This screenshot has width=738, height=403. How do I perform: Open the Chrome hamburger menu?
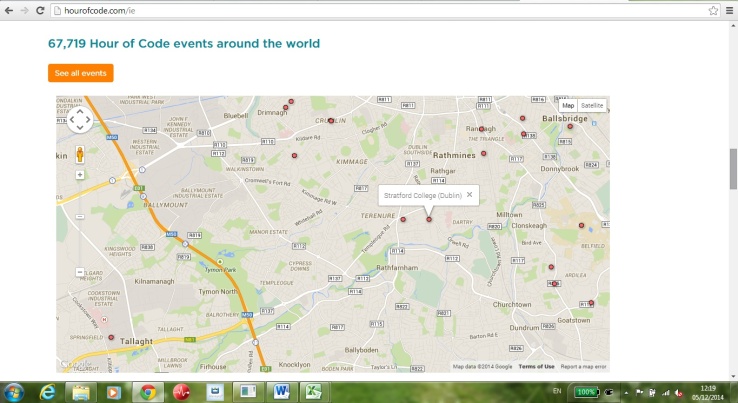click(729, 10)
